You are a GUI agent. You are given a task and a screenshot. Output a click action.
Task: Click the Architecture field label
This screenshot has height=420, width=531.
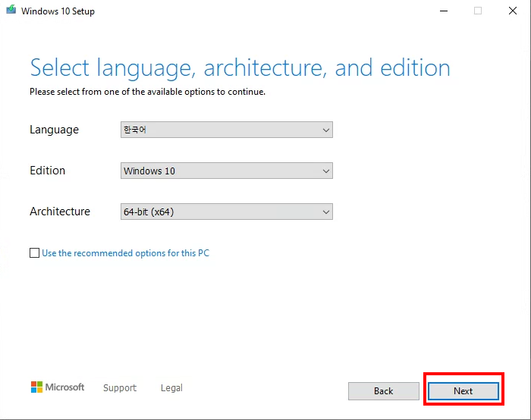point(60,212)
